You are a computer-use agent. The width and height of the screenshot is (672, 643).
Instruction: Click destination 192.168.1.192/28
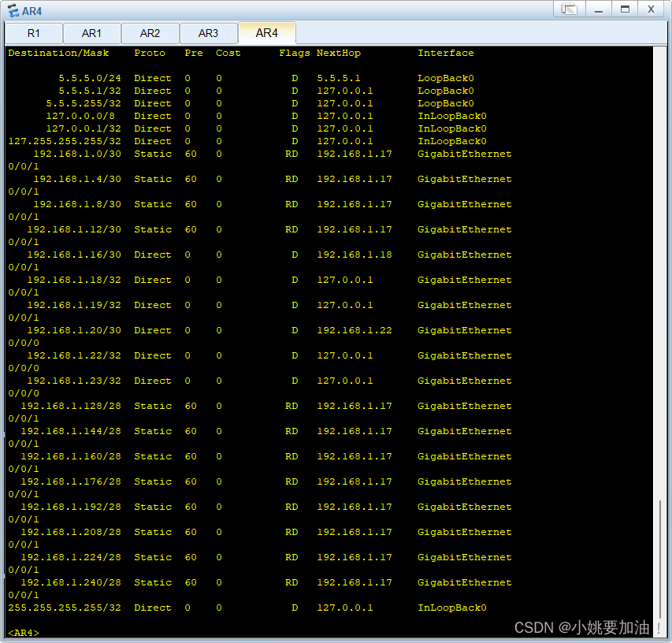(71, 507)
